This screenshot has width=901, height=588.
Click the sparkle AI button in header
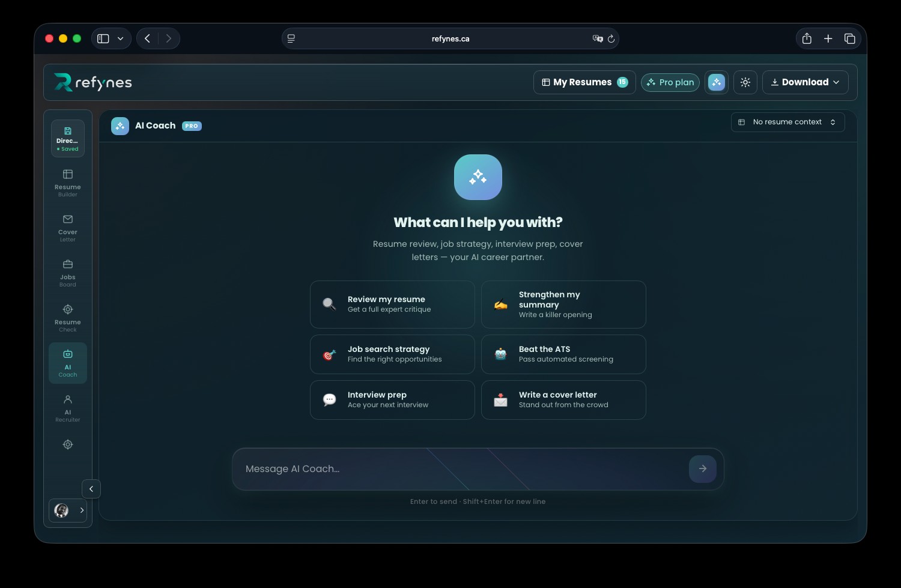(x=716, y=82)
